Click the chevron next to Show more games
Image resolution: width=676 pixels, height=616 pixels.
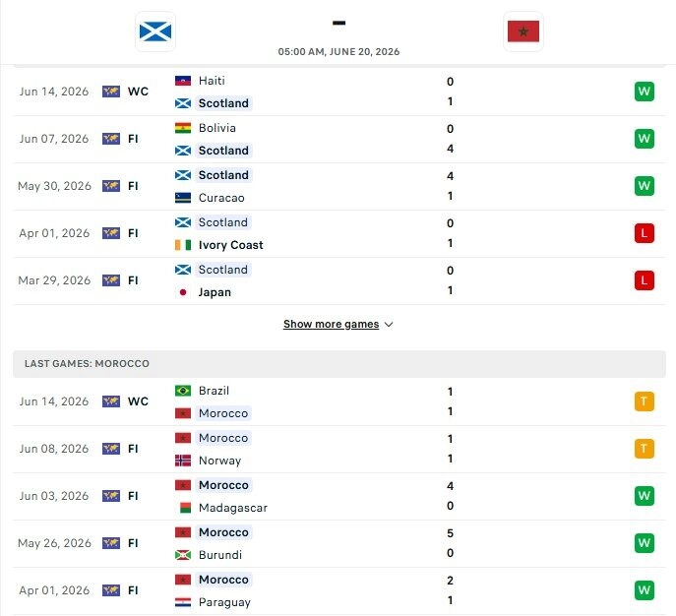coord(389,324)
